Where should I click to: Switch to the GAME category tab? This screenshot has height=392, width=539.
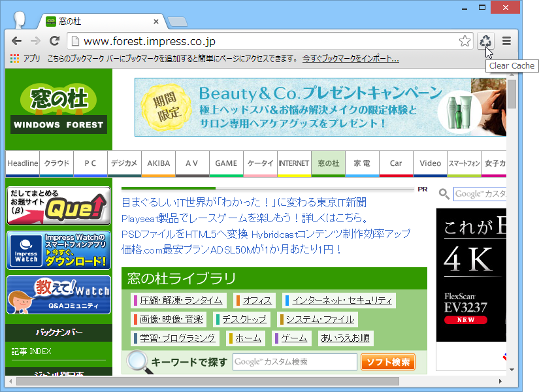tap(226, 163)
